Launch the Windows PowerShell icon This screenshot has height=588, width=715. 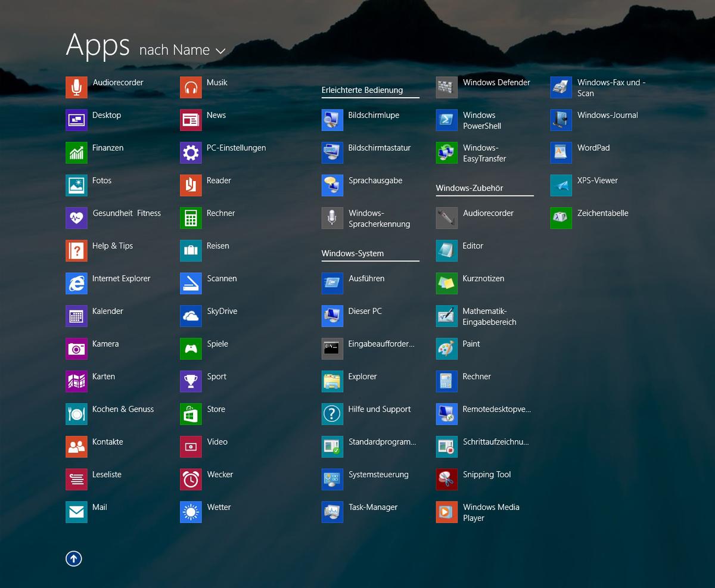point(447,120)
